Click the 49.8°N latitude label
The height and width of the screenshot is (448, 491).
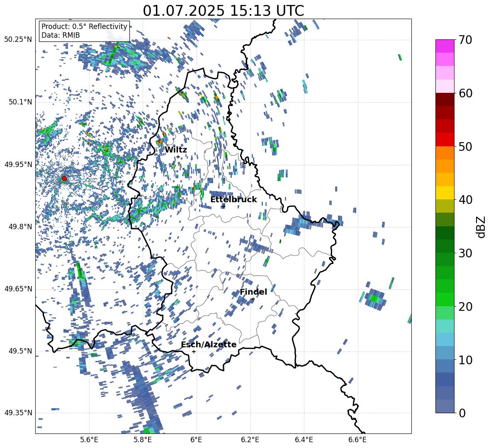(x=20, y=227)
